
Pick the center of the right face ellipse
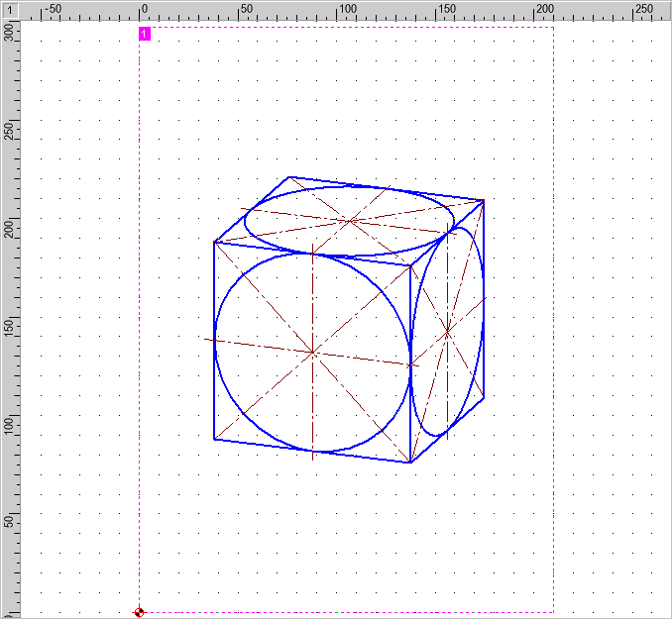[x=448, y=332]
